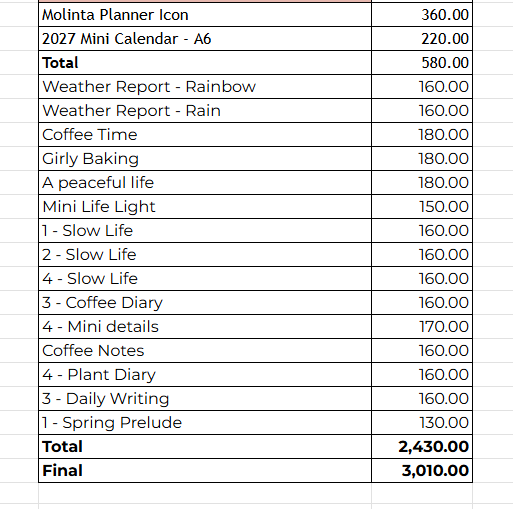Click the 170.00 price cell
Screen dimensions: 513x509
[422, 327]
